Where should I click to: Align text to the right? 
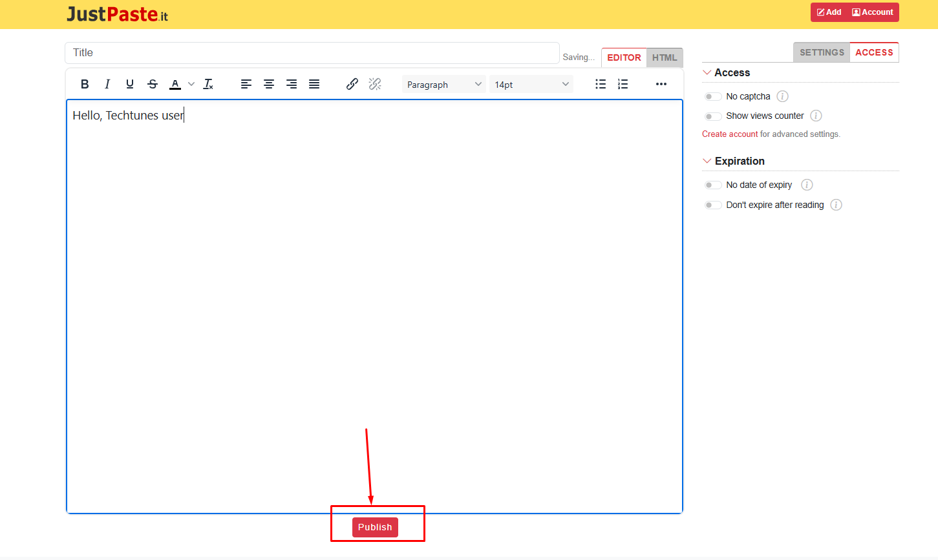point(292,84)
